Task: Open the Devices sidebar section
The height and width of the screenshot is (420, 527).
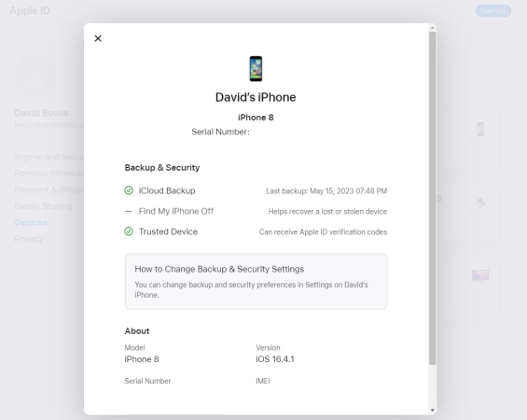Action: click(31, 222)
